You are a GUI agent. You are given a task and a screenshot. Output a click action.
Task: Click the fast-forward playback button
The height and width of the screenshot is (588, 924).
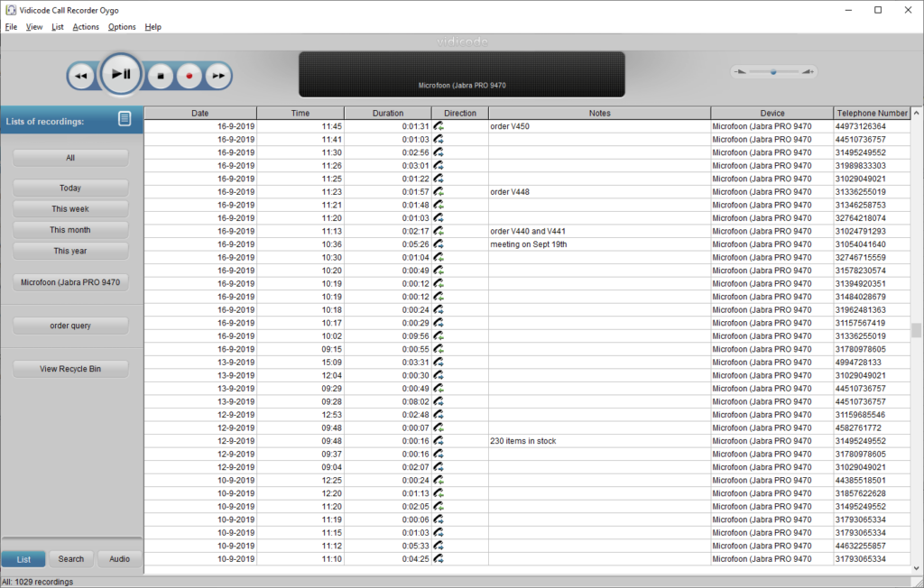218,76
